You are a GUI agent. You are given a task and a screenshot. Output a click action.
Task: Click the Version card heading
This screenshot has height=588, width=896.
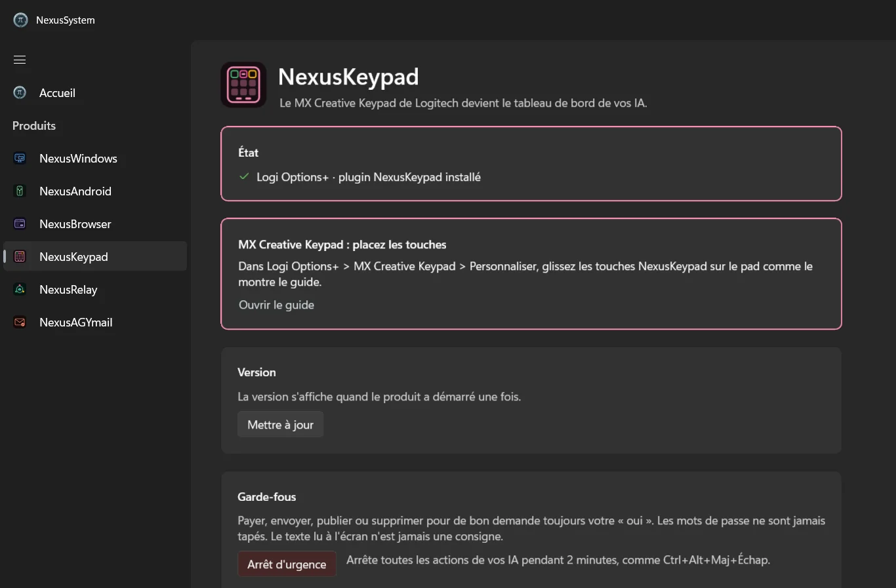click(x=256, y=372)
